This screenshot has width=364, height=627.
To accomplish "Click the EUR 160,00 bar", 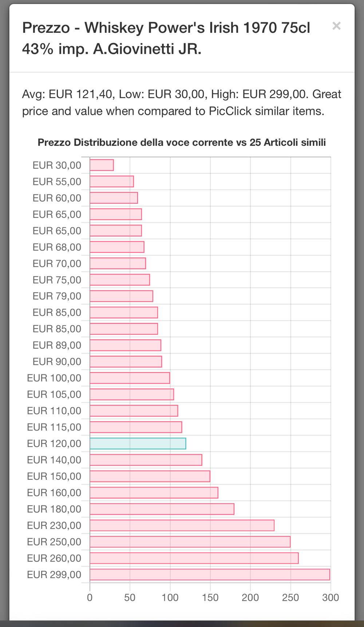I will [x=154, y=493].
